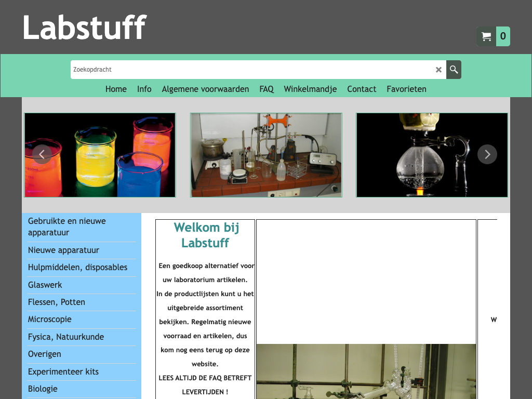Open the Home menu item
532x399 pixels.
[116, 89]
